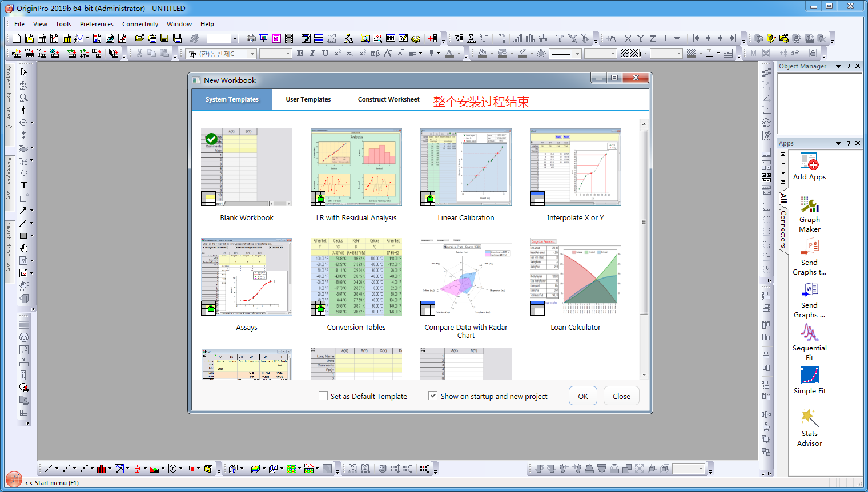Select the Loan Calculator template thumbnail
This screenshot has height=492, width=868.
575,278
